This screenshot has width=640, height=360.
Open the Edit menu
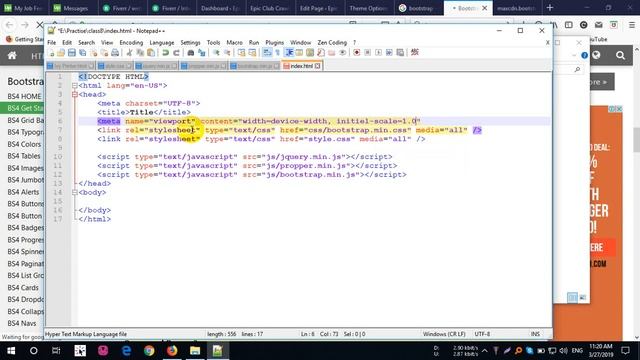(x=67, y=42)
